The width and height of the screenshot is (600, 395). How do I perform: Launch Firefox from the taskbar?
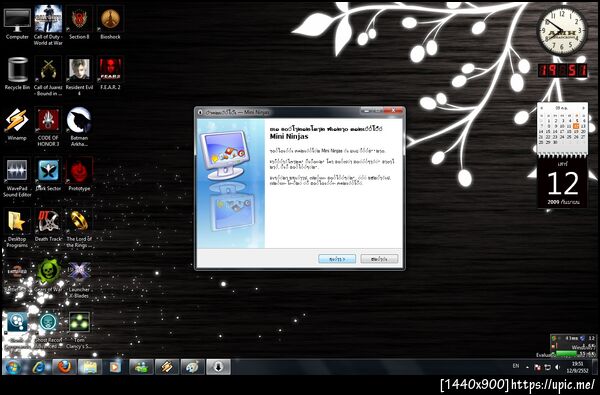click(x=64, y=367)
